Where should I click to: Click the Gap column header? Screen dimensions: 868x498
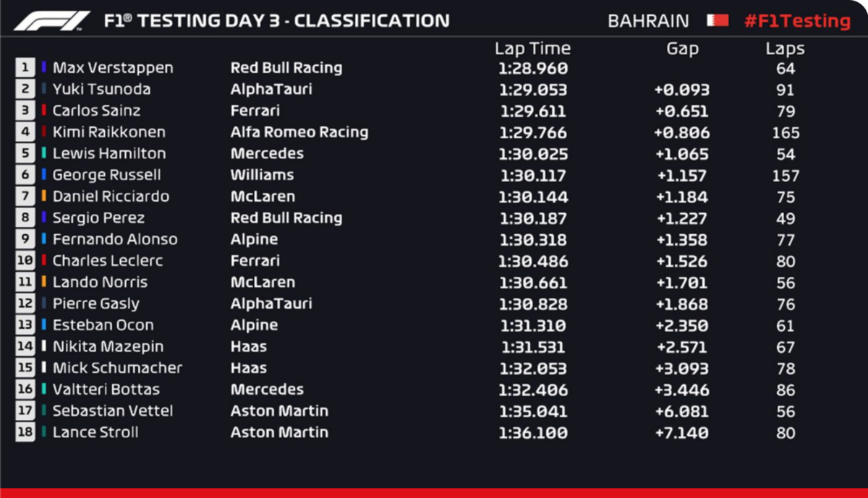coord(682,48)
